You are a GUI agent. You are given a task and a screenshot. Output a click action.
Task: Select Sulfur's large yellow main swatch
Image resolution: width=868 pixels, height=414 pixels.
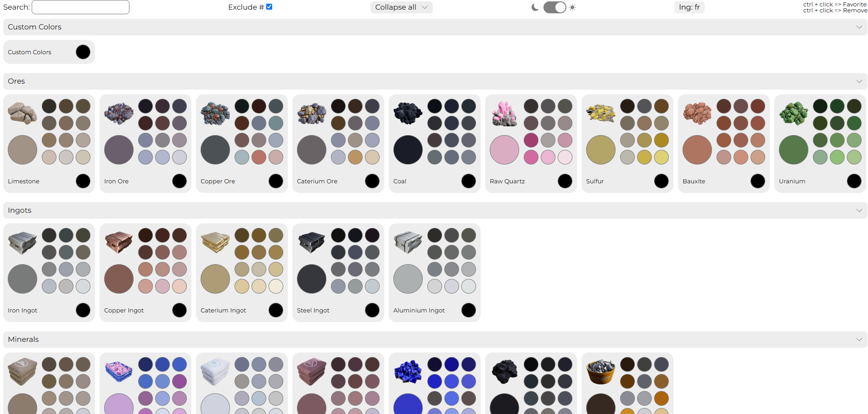[x=601, y=150]
